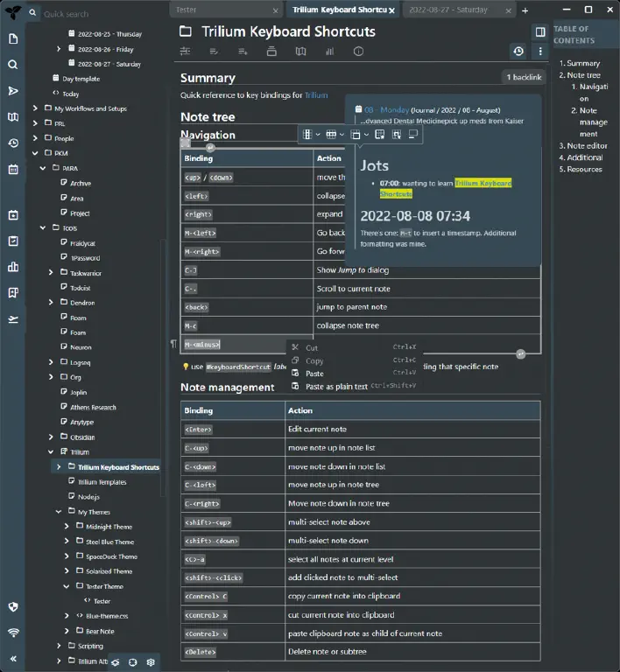
Task: Click the table properties toolbar icon
Action: (379, 135)
